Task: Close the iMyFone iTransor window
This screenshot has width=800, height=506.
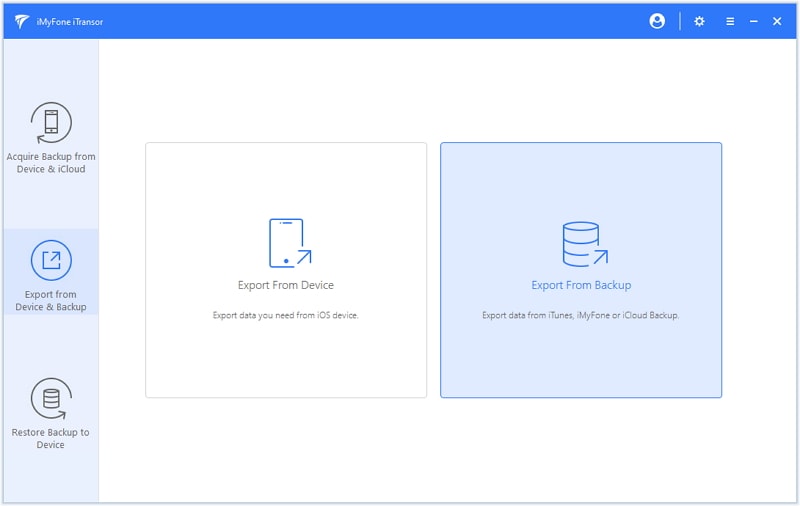Action: point(777,21)
